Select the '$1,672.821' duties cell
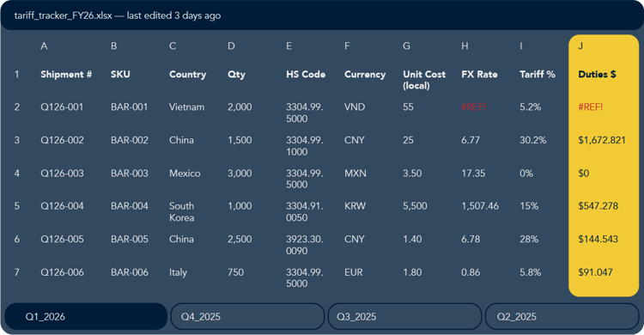This screenshot has width=644, height=335. coord(602,140)
